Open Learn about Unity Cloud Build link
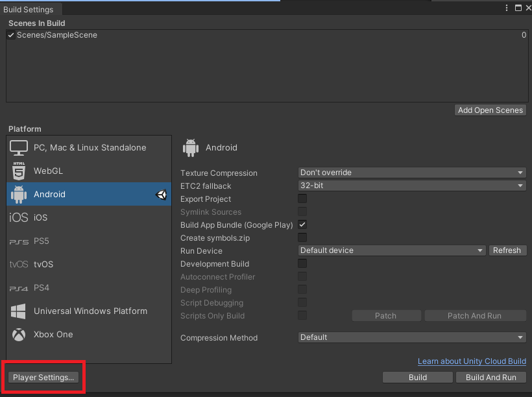532x397 pixels. [x=472, y=361]
